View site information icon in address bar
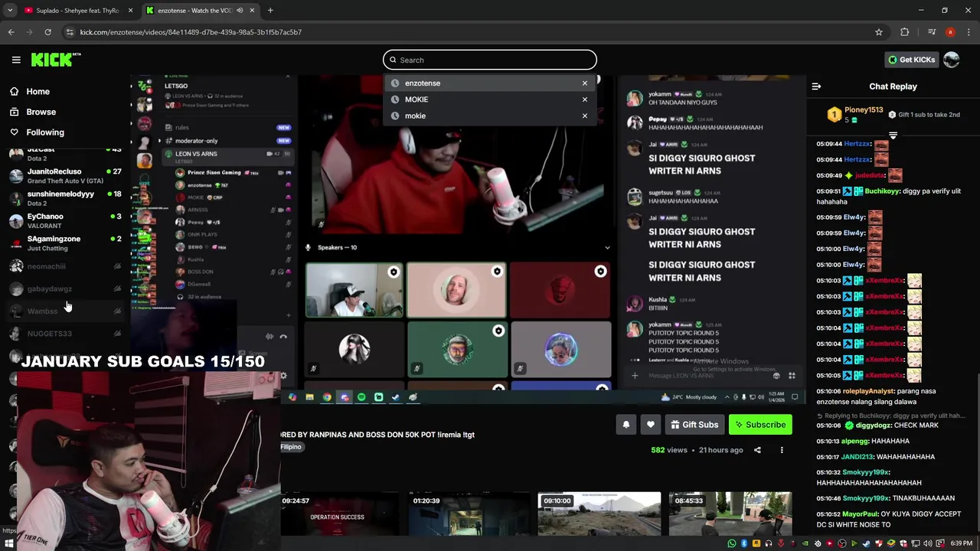 pyautogui.click(x=70, y=32)
